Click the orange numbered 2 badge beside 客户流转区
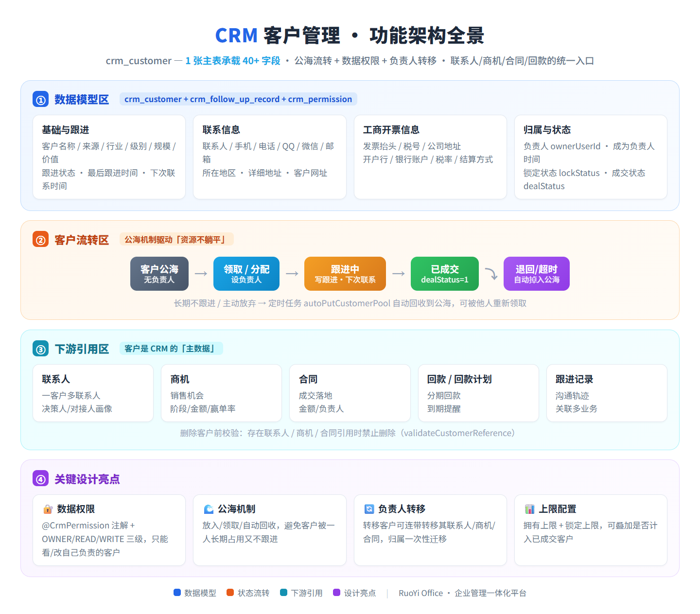Viewport: 700px width, 614px height. 41,240
